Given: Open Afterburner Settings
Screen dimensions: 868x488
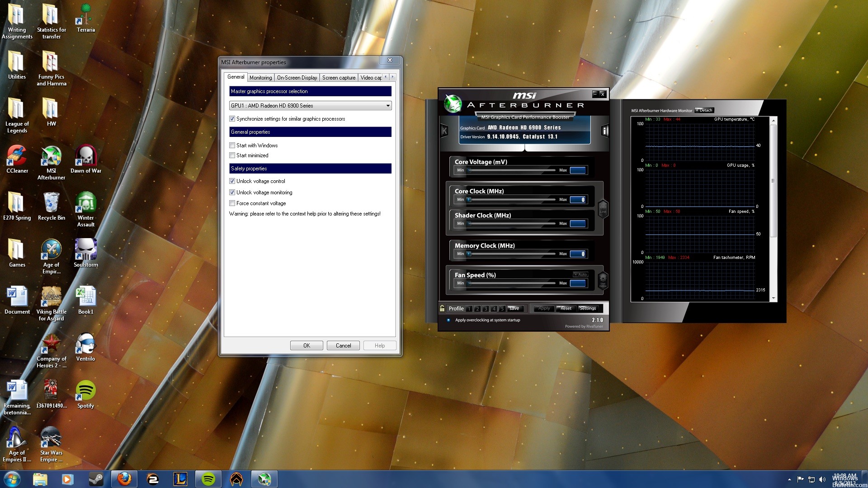Looking at the screenshot, I should click(588, 308).
